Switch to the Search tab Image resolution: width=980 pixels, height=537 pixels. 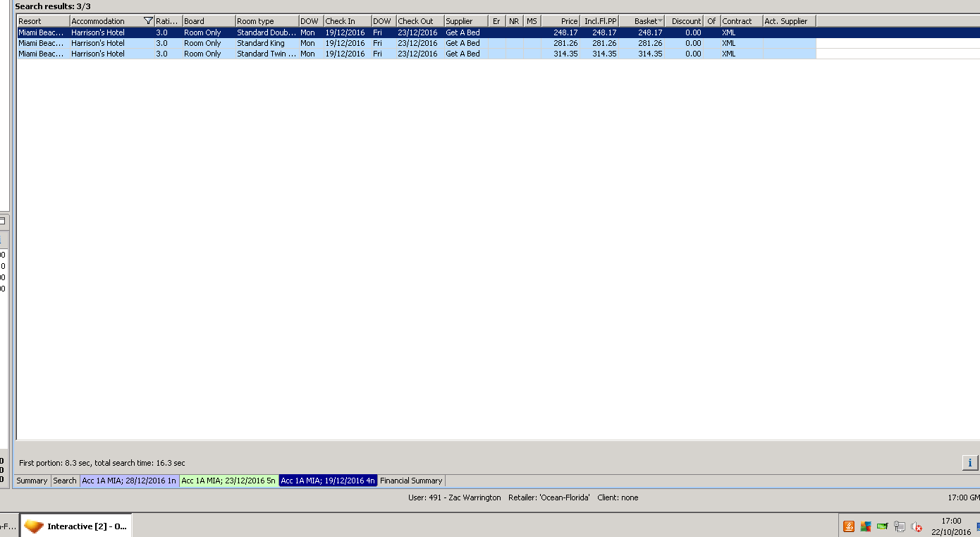(65, 481)
